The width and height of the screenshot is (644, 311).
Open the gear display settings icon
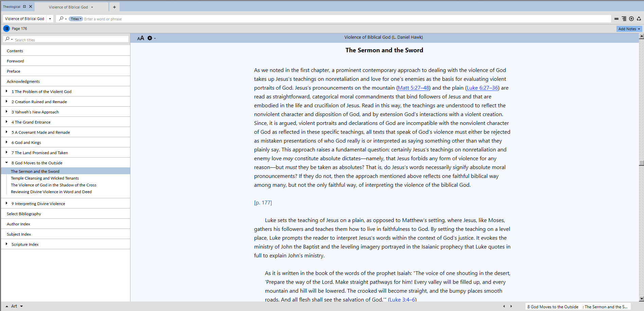150,38
